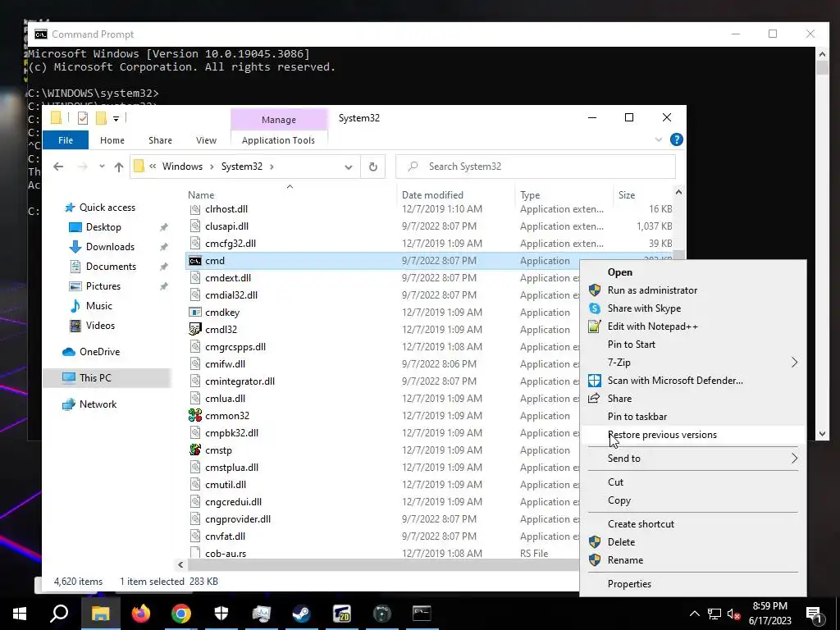Click the horizontal scrollbar left arrow
Viewport: 840px width, 630px height.
click(180, 564)
